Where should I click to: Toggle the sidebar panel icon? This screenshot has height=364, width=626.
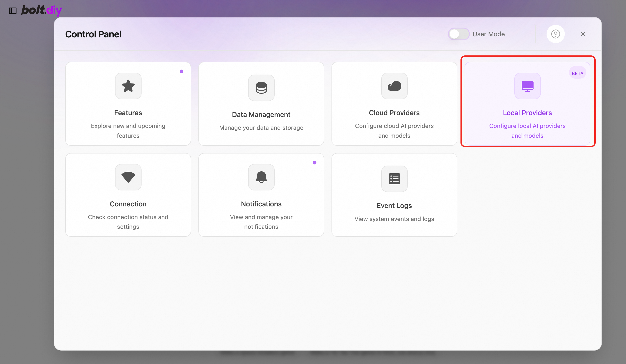point(13,11)
